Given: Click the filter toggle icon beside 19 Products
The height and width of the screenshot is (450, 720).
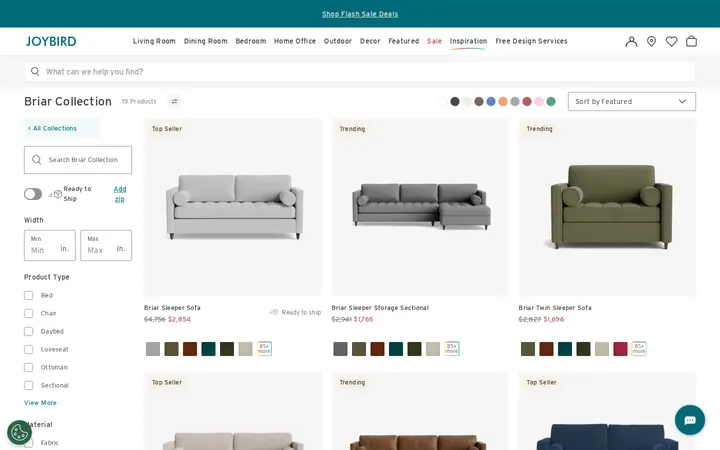Looking at the screenshot, I should pyautogui.click(x=174, y=101).
